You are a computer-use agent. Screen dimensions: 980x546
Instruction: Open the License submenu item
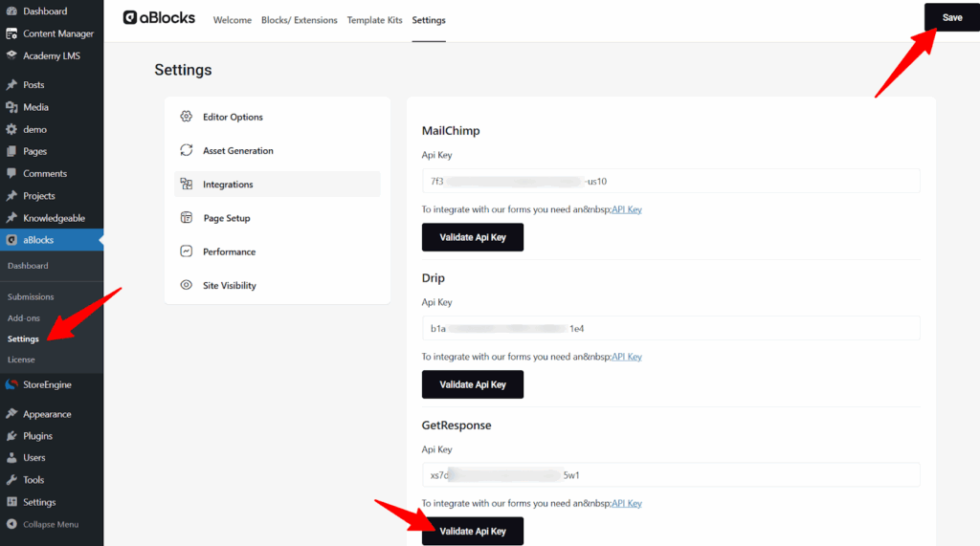(21, 360)
